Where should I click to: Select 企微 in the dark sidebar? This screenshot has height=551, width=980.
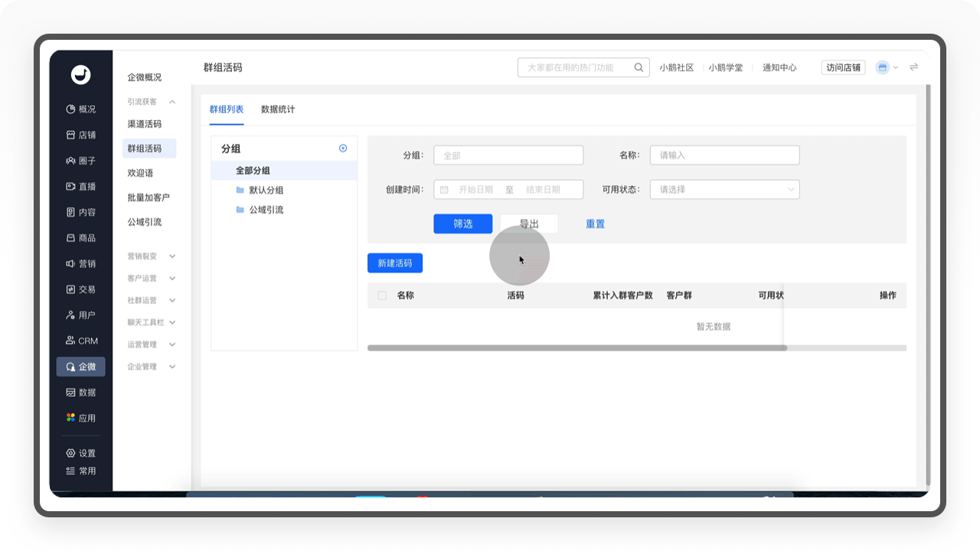(x=80, y=367)
